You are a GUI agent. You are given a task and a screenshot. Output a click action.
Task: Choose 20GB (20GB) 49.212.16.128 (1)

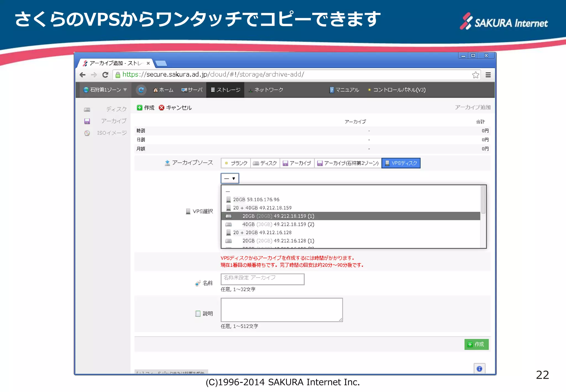pos(351,241)
